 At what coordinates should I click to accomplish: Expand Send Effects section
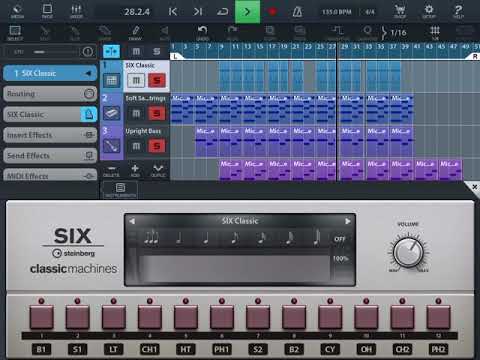[50, 156]
